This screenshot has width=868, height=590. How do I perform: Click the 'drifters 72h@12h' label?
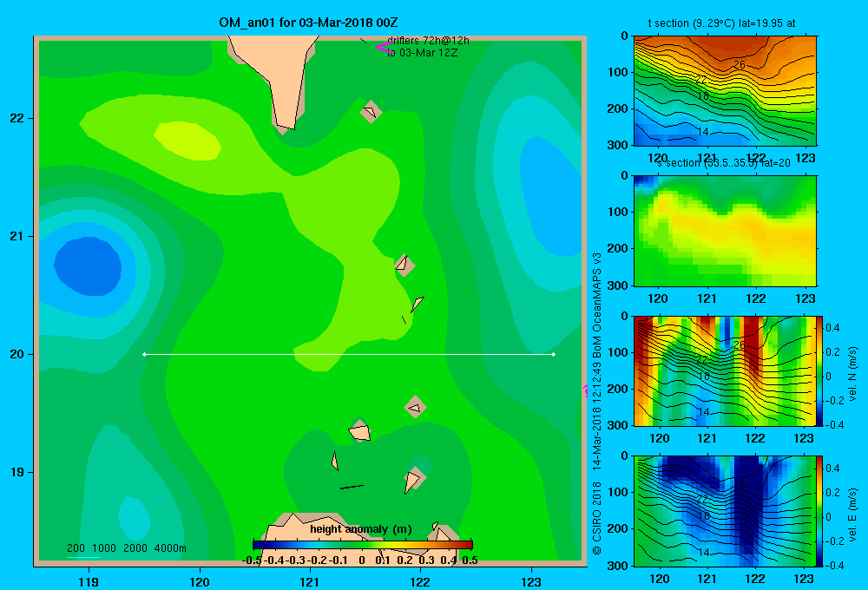[x=428, y=41]
